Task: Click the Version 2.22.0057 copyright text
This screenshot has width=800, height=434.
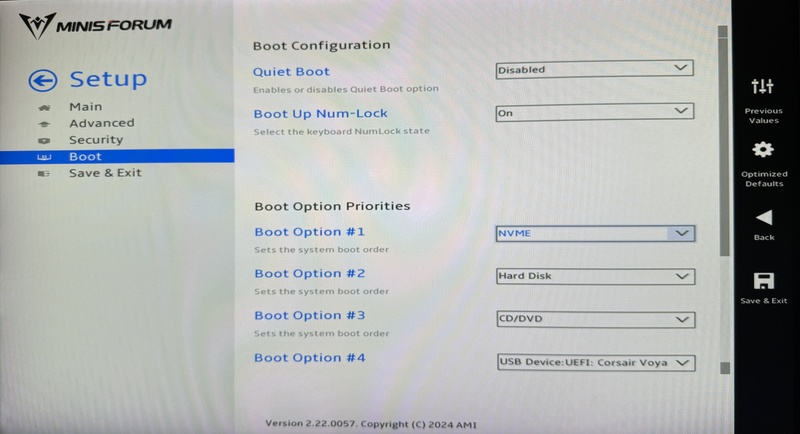Action: tap(371, 424)
